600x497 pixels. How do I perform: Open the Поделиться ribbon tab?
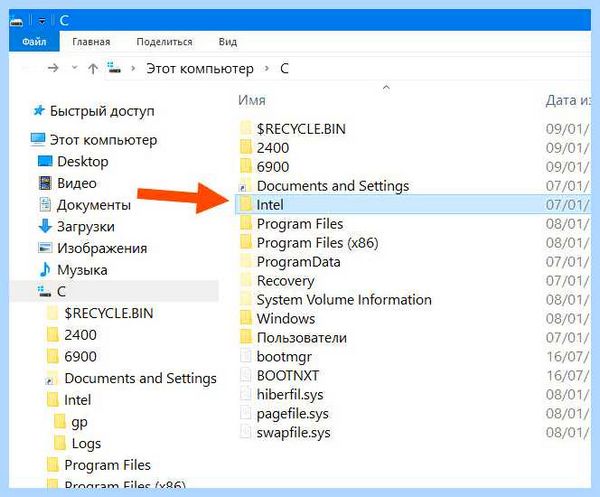tap(165, 42)
